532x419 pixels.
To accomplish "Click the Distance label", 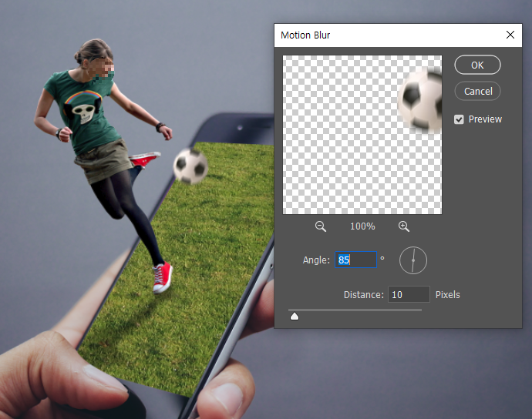I will pyautogui.click(x=363, y=294).
